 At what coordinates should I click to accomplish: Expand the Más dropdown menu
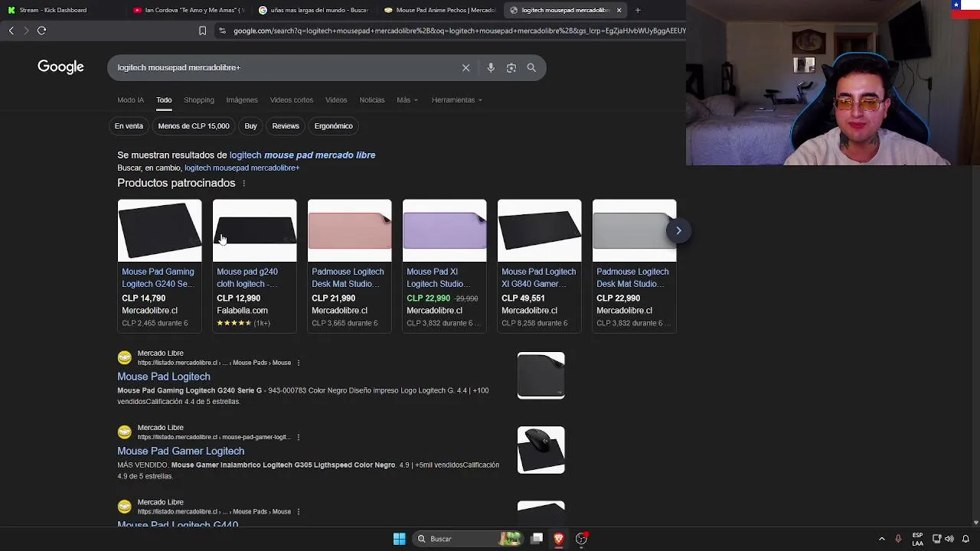click(x=407, y=100)
